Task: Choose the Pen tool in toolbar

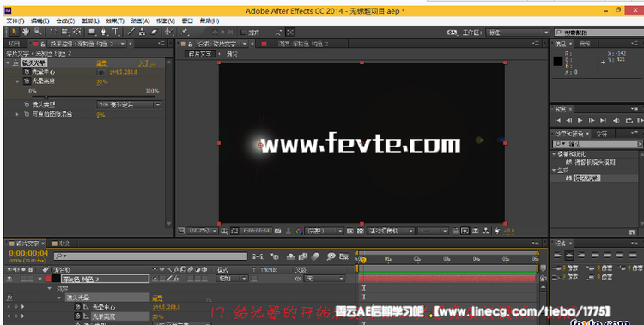Action: tap(104, 32)
